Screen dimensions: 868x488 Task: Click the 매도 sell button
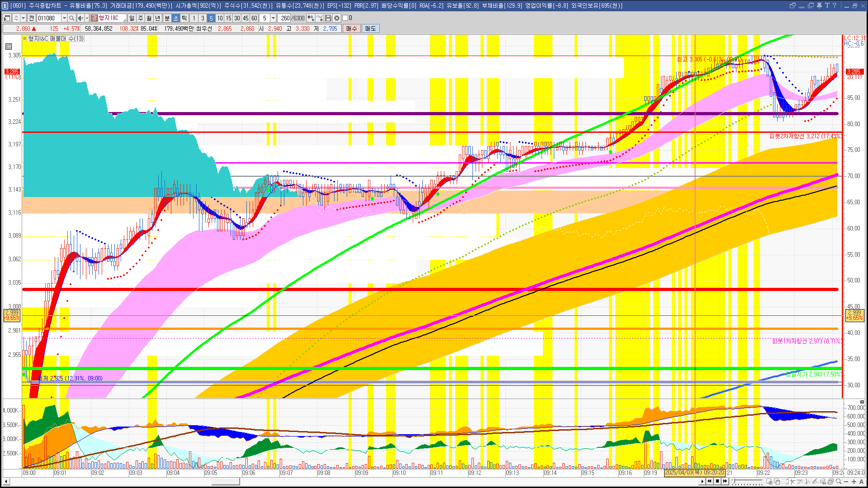371,28
